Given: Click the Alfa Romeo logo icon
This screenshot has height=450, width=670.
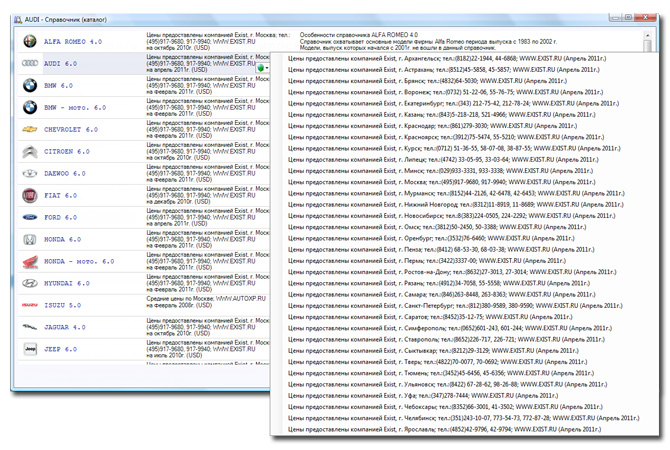Looking at the screenshot, I should [29, 41].
